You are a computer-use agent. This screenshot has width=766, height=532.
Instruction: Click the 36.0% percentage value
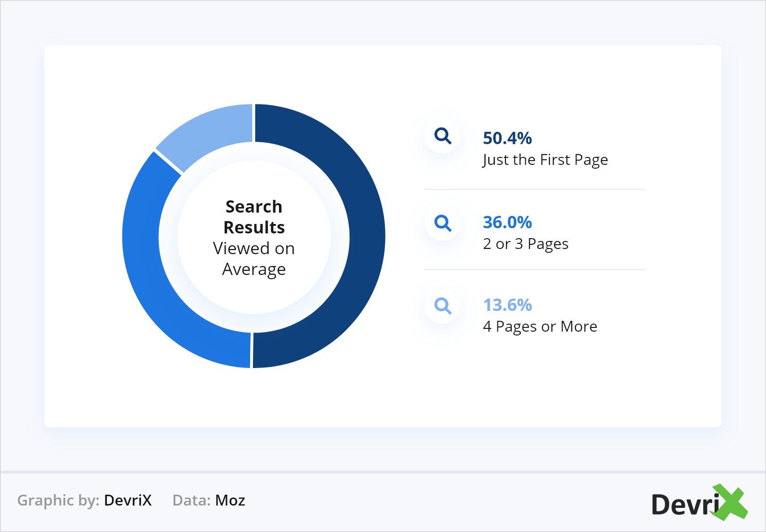[x=507, y=222]
